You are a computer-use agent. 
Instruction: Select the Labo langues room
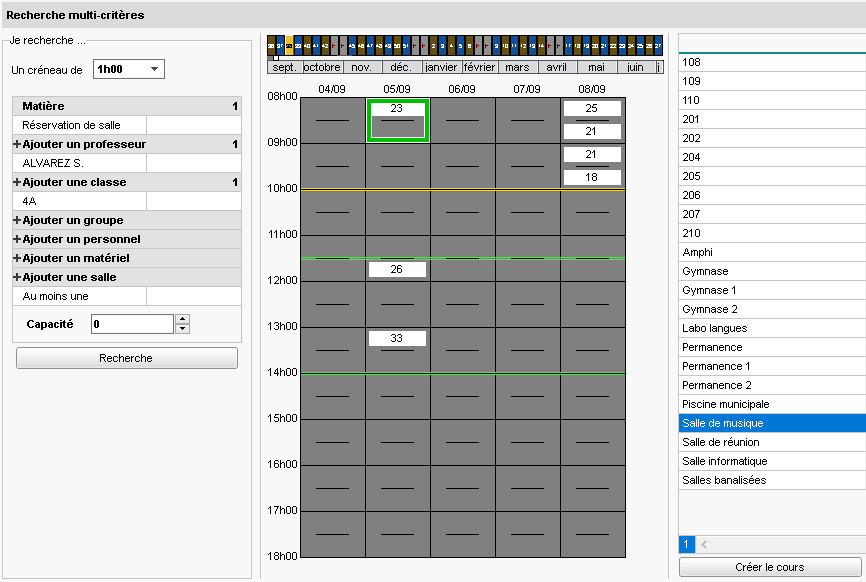(772, 328)
